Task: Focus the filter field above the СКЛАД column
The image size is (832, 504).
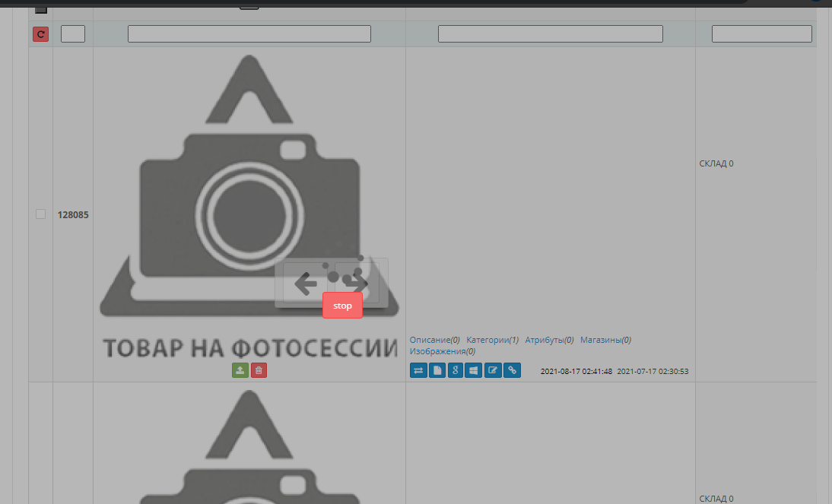Action: pyautogui.click(x=762, y=34)
